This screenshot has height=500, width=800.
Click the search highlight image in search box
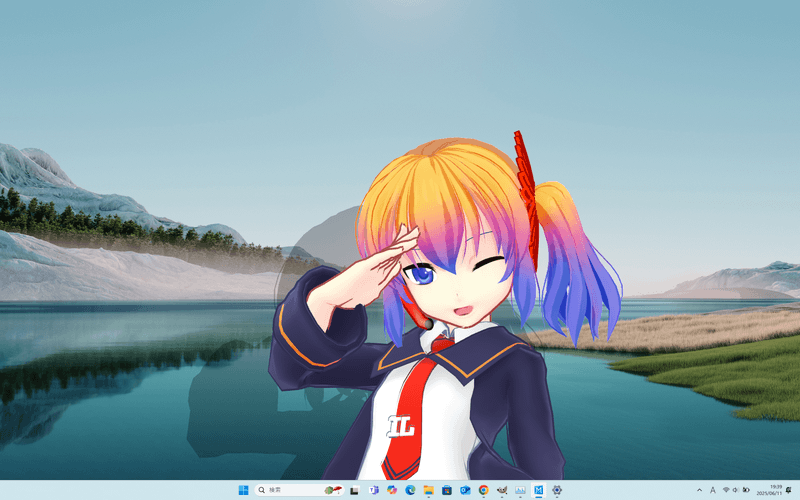click(333, 490)
